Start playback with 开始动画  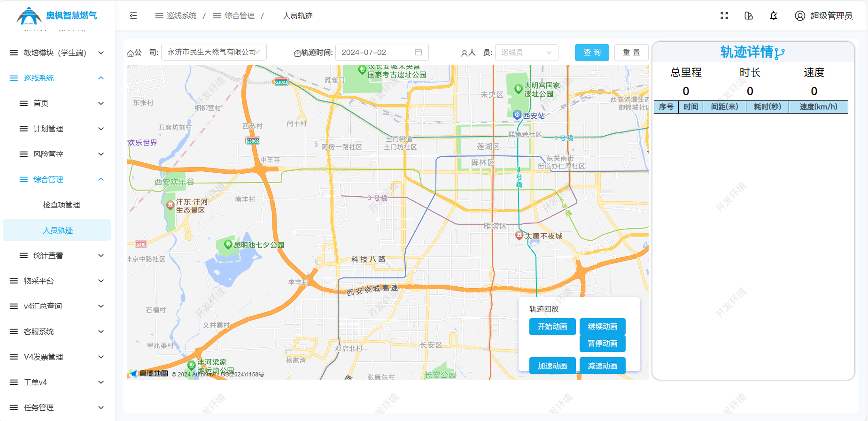552,327
